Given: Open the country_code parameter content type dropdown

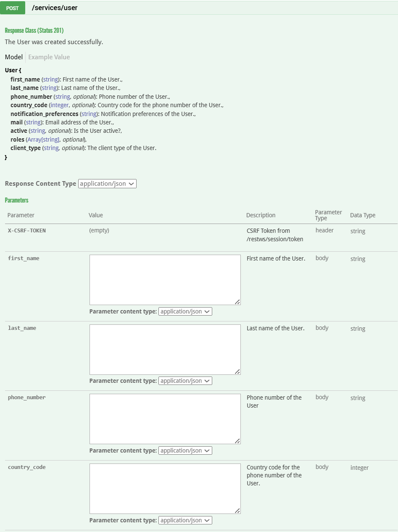Looking at the screenshot, I should (x=185, y=520).
